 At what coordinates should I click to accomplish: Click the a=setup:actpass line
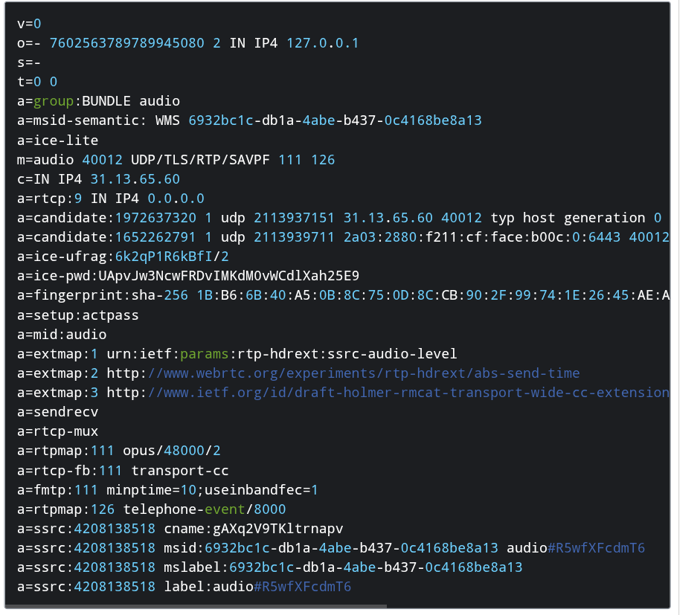pos(77,315)
